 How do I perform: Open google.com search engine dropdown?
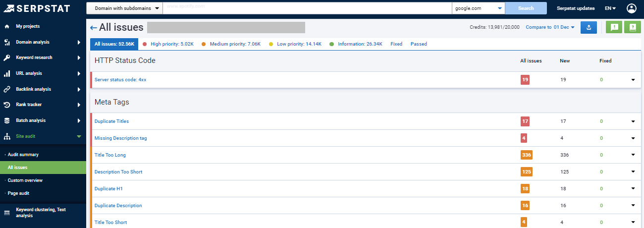click(x=478, y=8)
